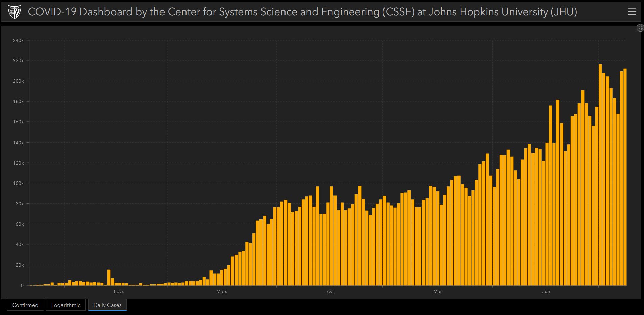644x315 pixels.
Task: Click the 40k y-axis label
Action: click(x=19, y=244)
